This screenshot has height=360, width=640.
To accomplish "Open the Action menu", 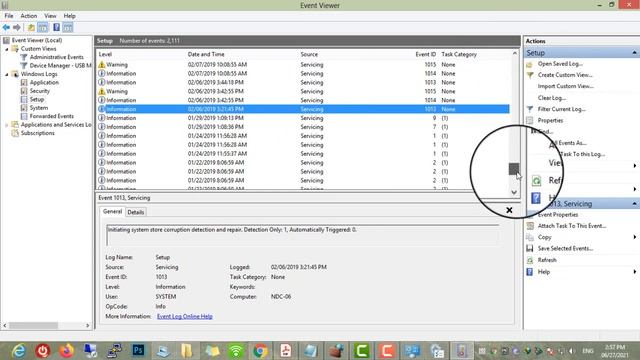I will pyautogui.click(x=29, y=16).
